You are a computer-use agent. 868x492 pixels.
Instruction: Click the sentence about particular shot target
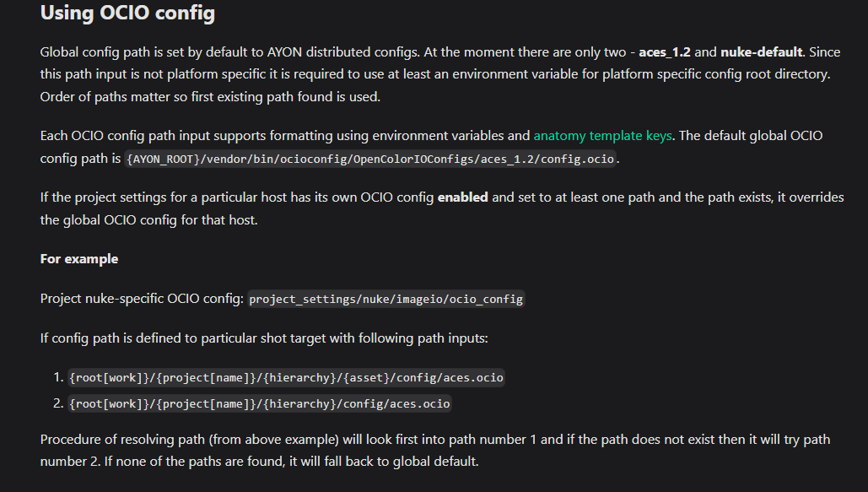pyautogui.click(x=264, y=338)
